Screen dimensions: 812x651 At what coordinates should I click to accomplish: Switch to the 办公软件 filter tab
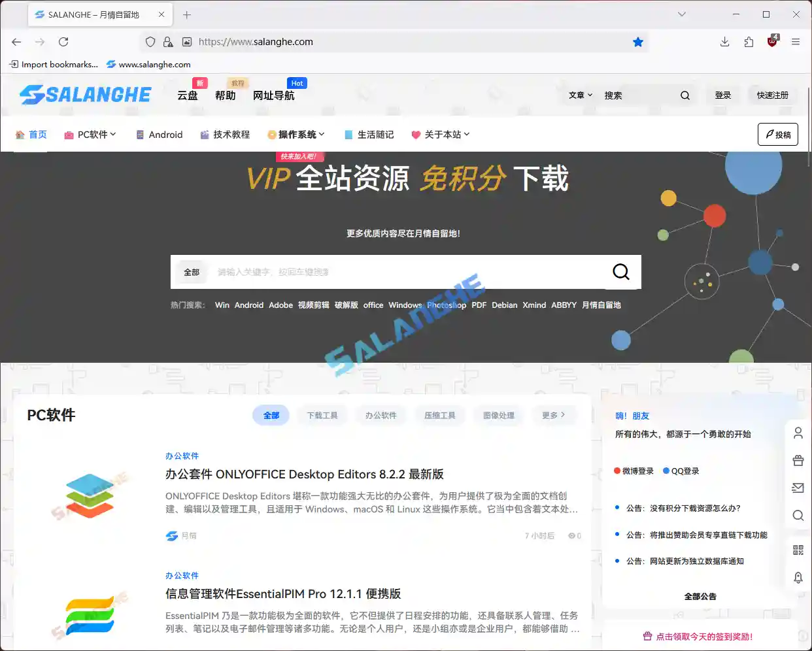(381, 414)
